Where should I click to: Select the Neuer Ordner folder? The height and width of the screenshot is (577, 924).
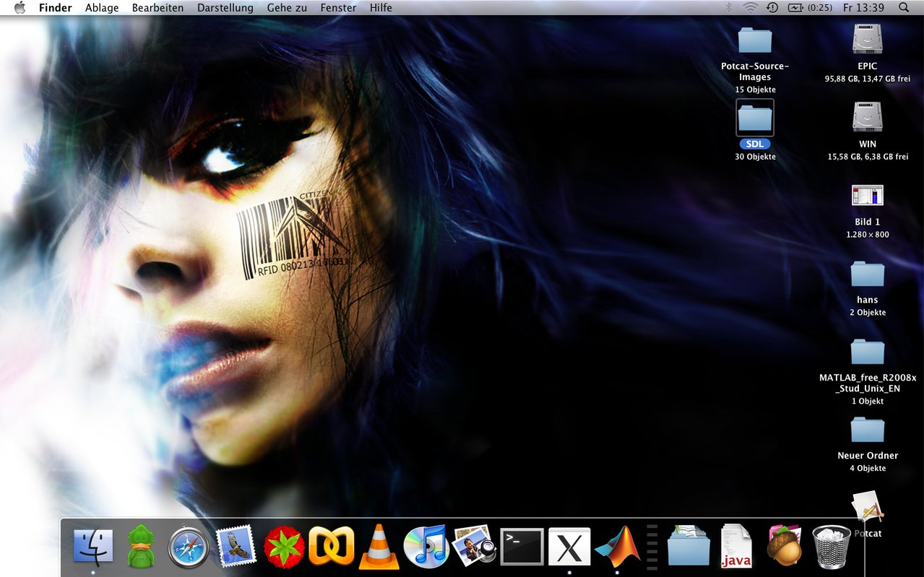pyautogui.click(x=867, y=430)
